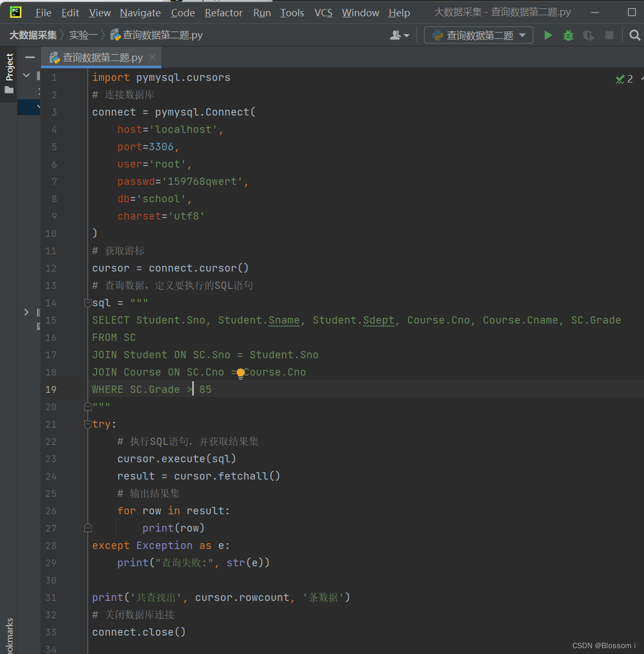Click Student.Sname in the SQL query
644x654 pixels.
(x=259, y=320)
